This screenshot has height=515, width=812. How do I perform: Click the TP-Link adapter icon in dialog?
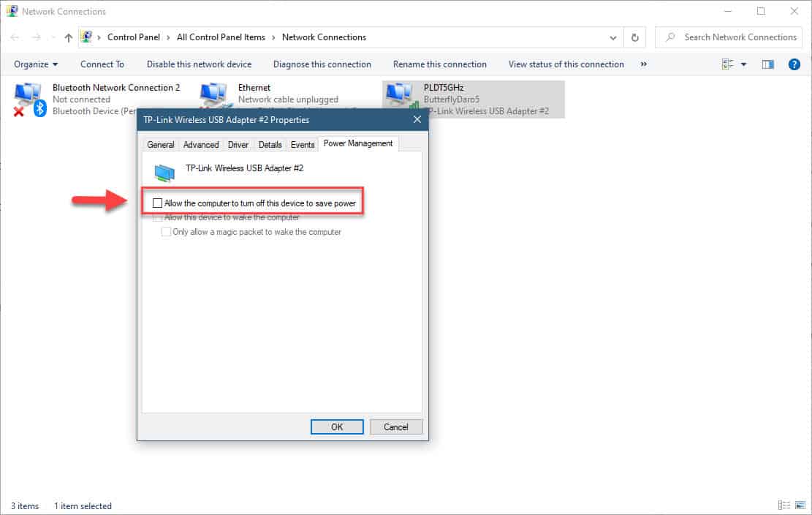164,172
